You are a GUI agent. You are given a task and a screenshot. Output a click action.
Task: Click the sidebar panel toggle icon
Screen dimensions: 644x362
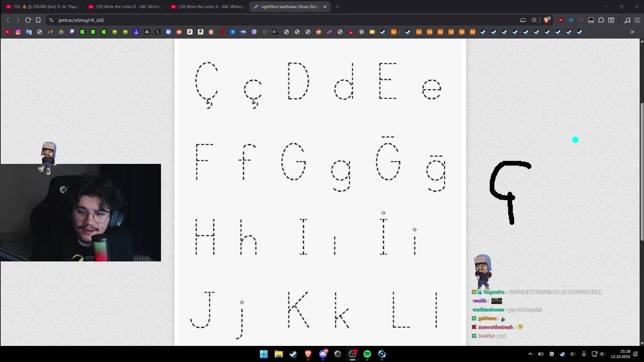pos(611,20)
